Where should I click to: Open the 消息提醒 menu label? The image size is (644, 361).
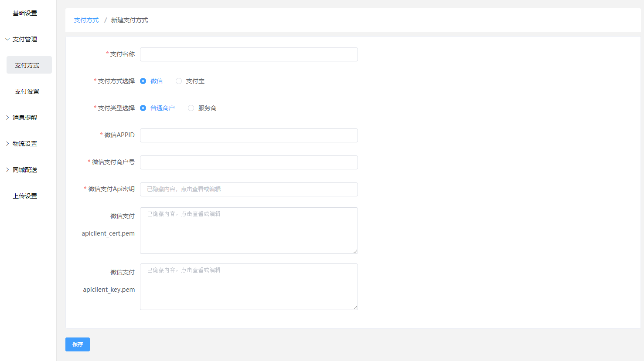coord(25,118)
